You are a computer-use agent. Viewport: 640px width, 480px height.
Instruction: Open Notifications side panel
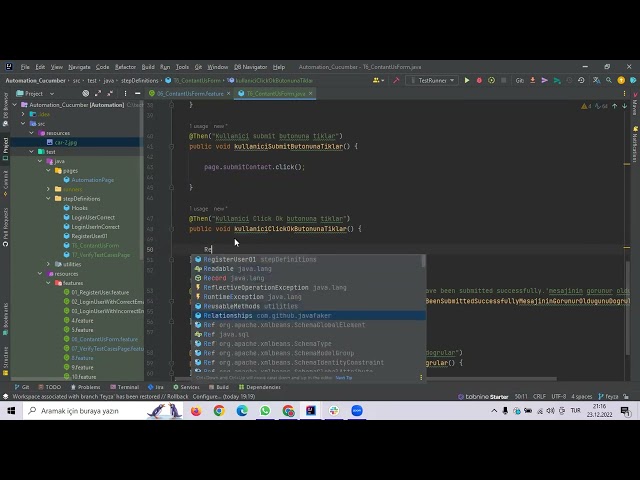[635, 143]
